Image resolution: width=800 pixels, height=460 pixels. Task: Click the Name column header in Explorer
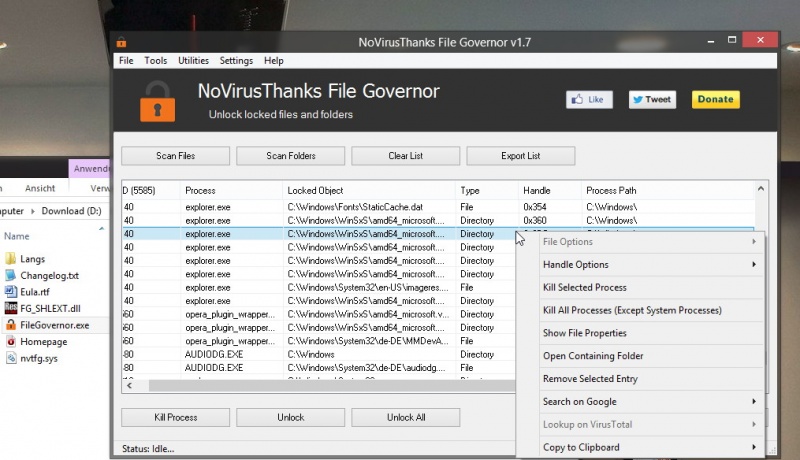(17, 236)
